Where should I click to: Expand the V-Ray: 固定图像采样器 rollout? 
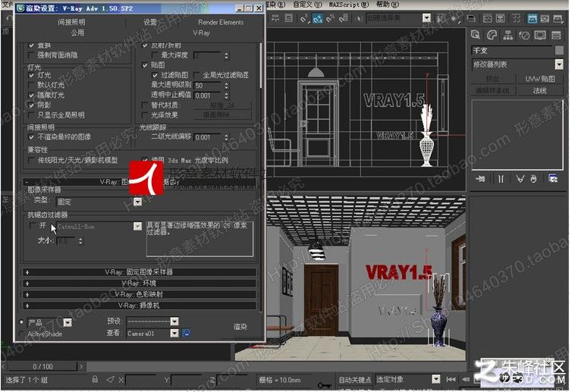tap(139, 272)
